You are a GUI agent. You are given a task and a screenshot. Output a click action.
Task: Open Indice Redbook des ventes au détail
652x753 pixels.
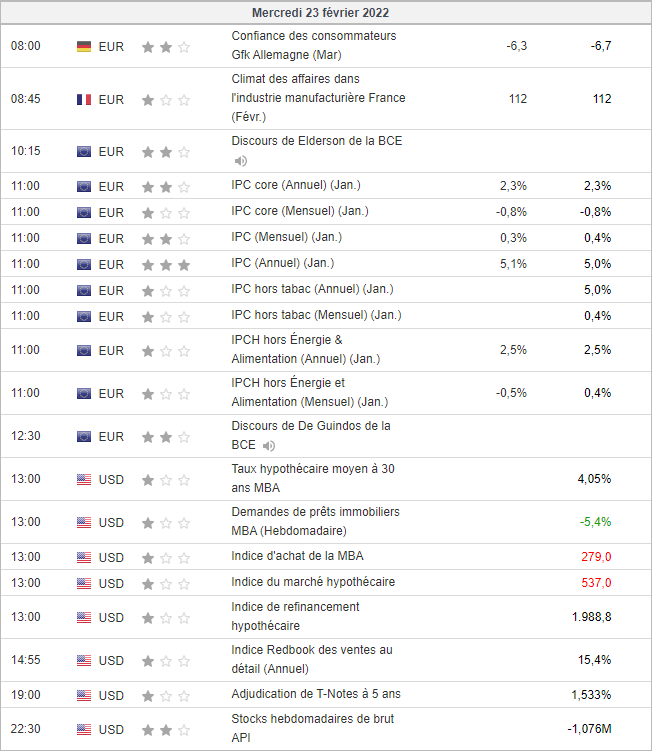point(311,659)
